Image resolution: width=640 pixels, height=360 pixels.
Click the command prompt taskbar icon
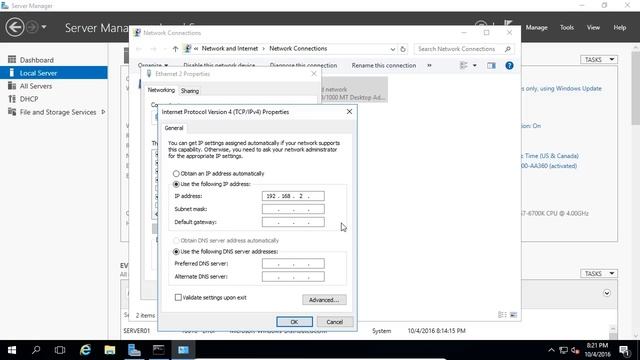pos(159,350)
